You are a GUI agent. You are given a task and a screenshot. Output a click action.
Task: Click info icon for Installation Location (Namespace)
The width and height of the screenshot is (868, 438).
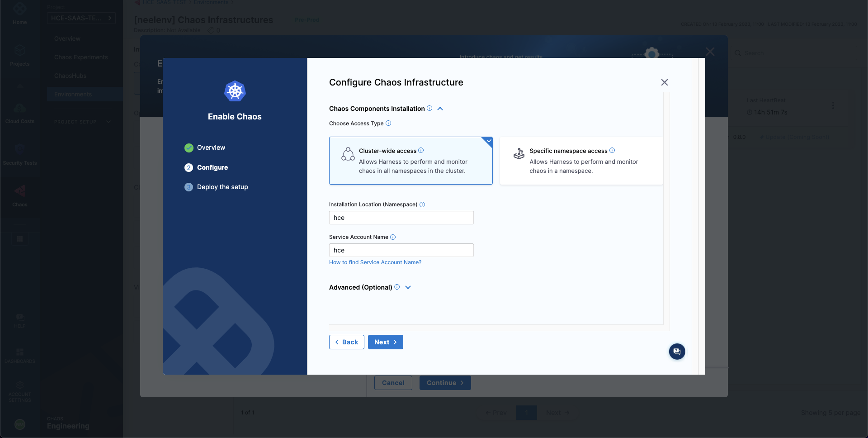pyautogui.click(x=422, y=205)
